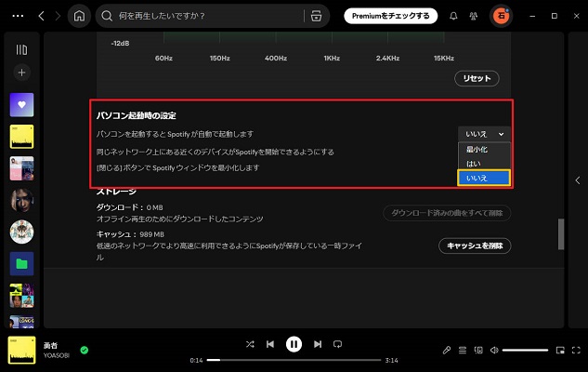Toggle repeat mode
588x372 pixels.
pos(337,344)
